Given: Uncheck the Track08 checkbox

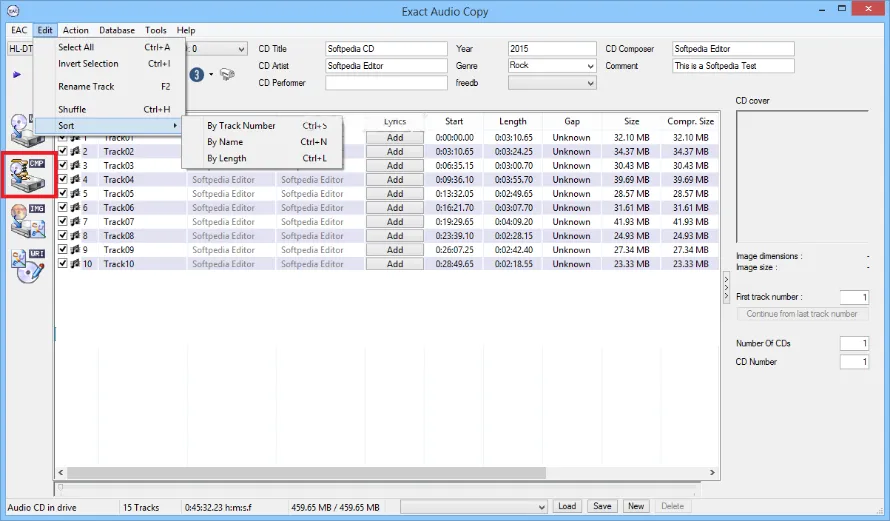Looking at the screenshot, I should pos(62,236).
